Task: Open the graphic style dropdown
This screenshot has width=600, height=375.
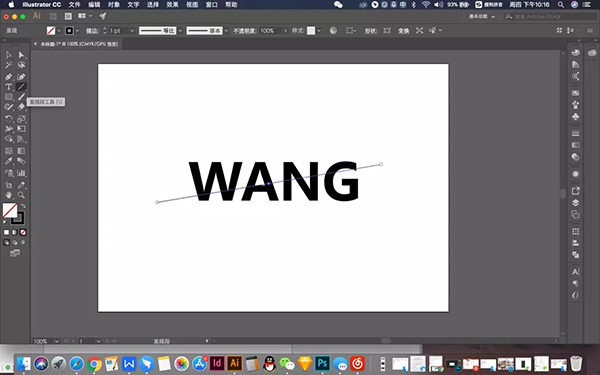Action: click(319, 31)
